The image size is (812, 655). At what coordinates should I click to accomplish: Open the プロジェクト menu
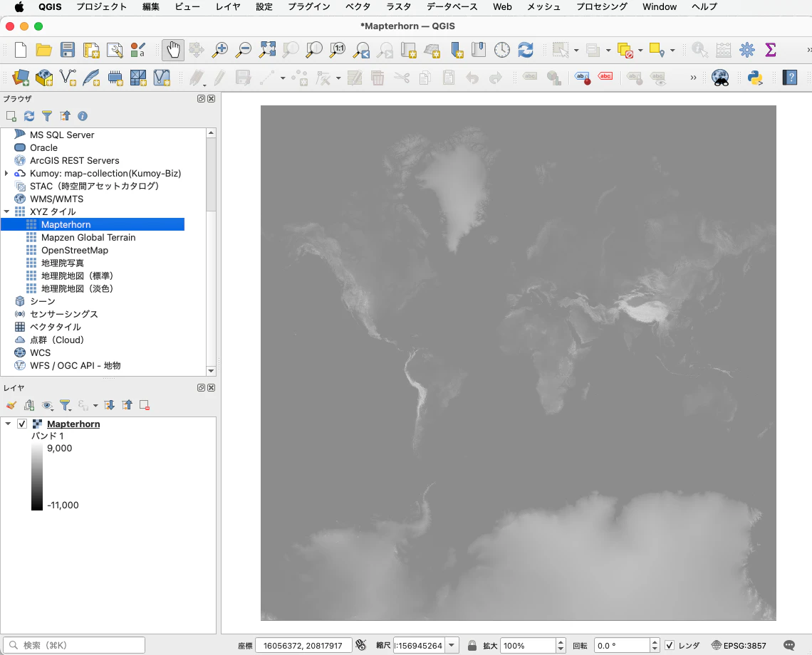[x=101, y=6]
